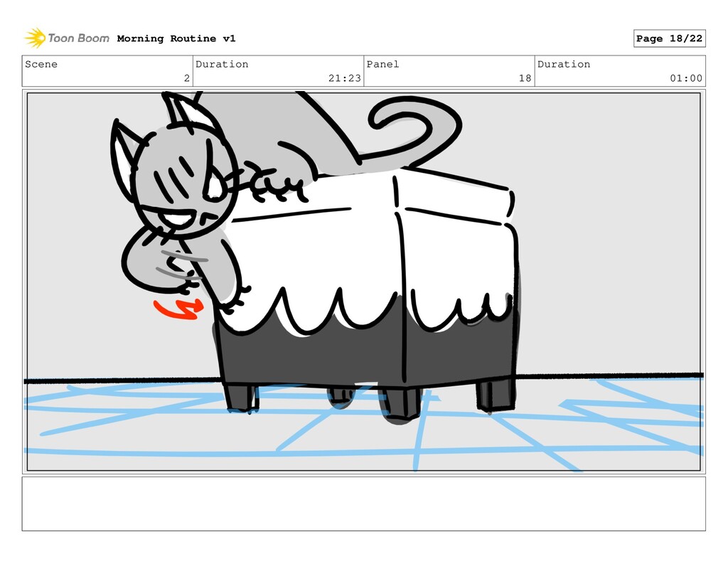The image size is (728, 564).
Task: Select the scene duration value '21:23'
Action: click(x=345, y=78)
